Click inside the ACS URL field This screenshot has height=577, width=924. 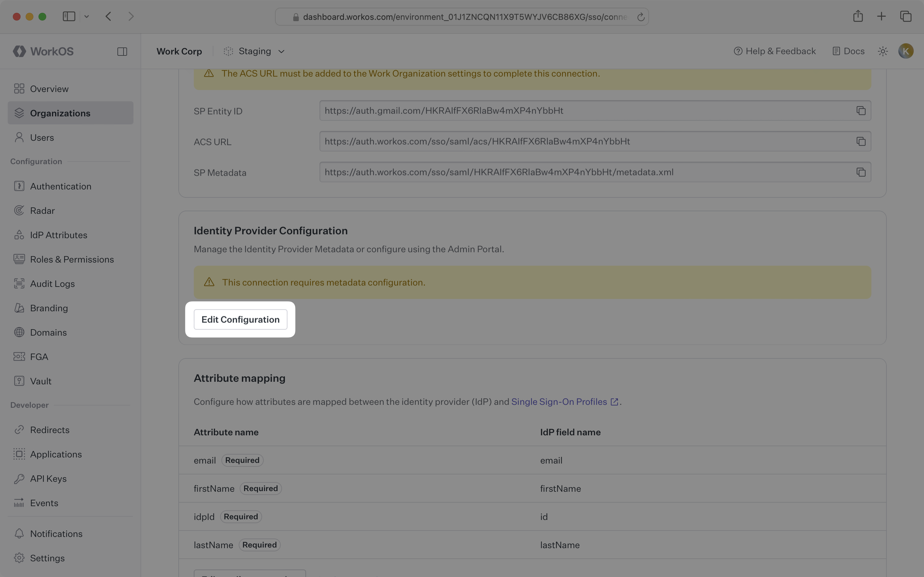(x=573, y=142)
